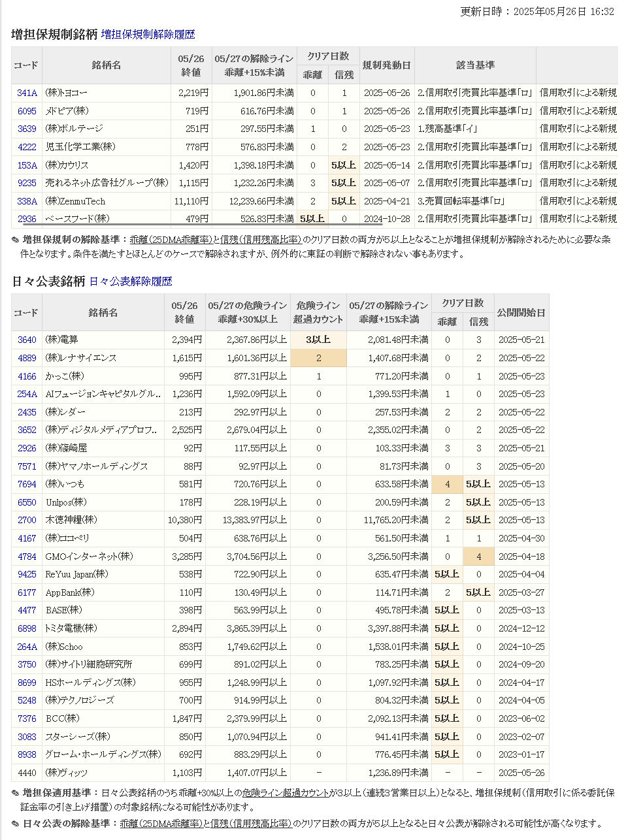The image size is (626, 840).
Task: Open the 増担保規制解除履歴 history link
Action: [148, 34]
